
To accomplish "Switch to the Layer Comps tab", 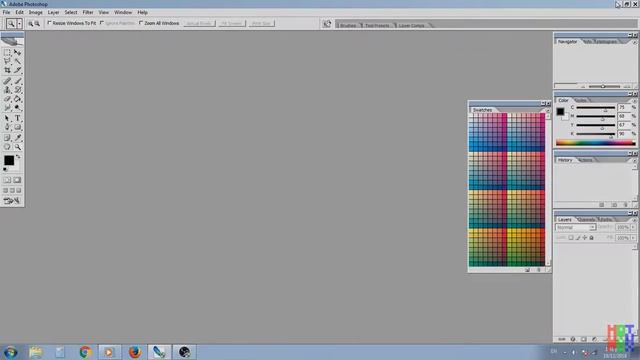I will click(411, 25).
